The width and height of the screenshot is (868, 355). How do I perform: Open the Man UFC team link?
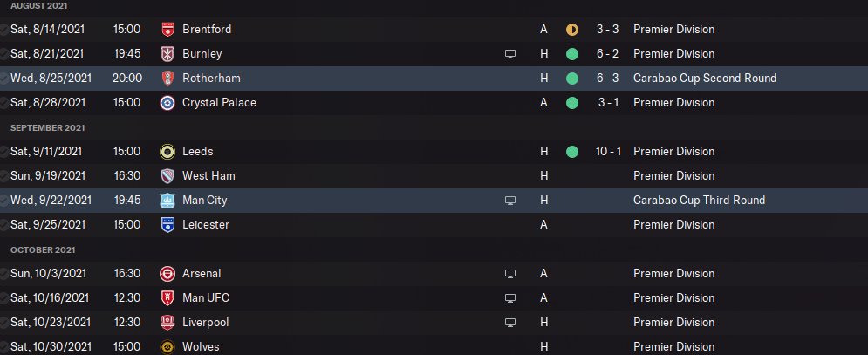206,298
